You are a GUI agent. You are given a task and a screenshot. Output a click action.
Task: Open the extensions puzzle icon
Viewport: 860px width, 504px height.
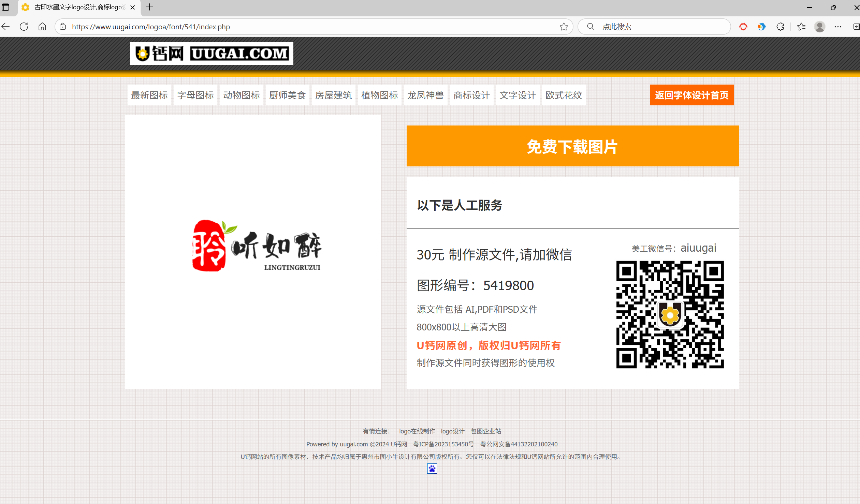[780, 27]
